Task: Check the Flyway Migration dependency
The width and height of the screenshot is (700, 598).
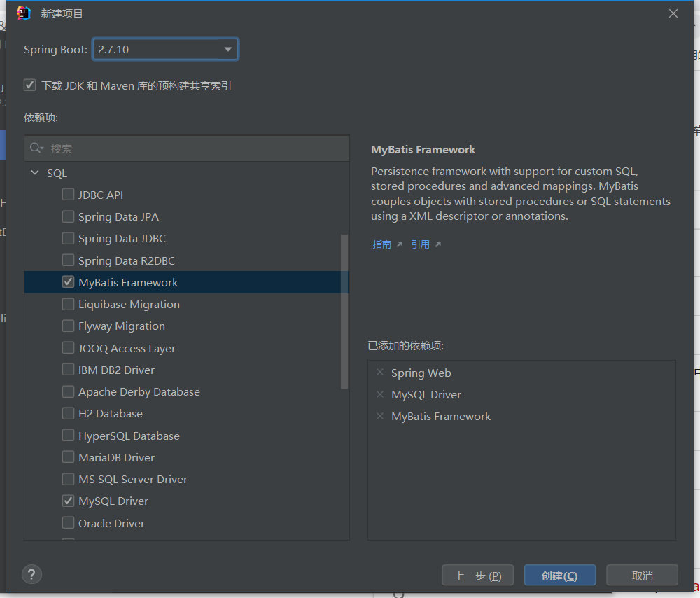Action: pyautogui.click(x=68, y=326)
